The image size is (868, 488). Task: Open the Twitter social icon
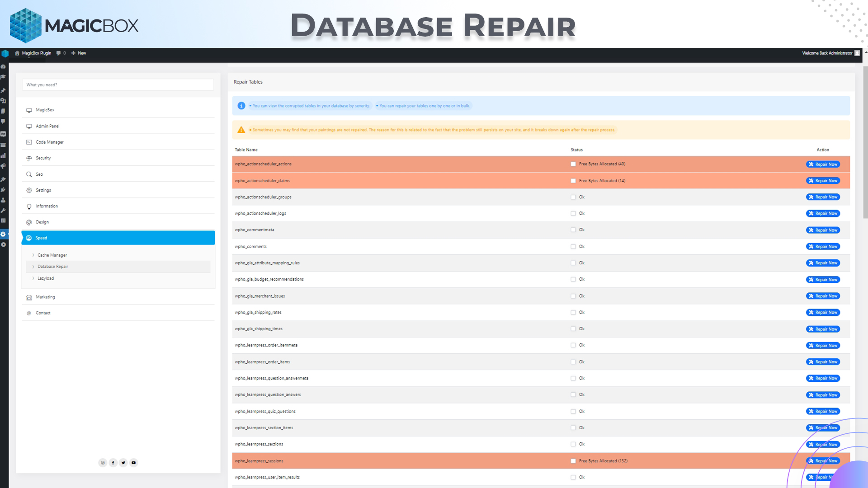point(123,463)
